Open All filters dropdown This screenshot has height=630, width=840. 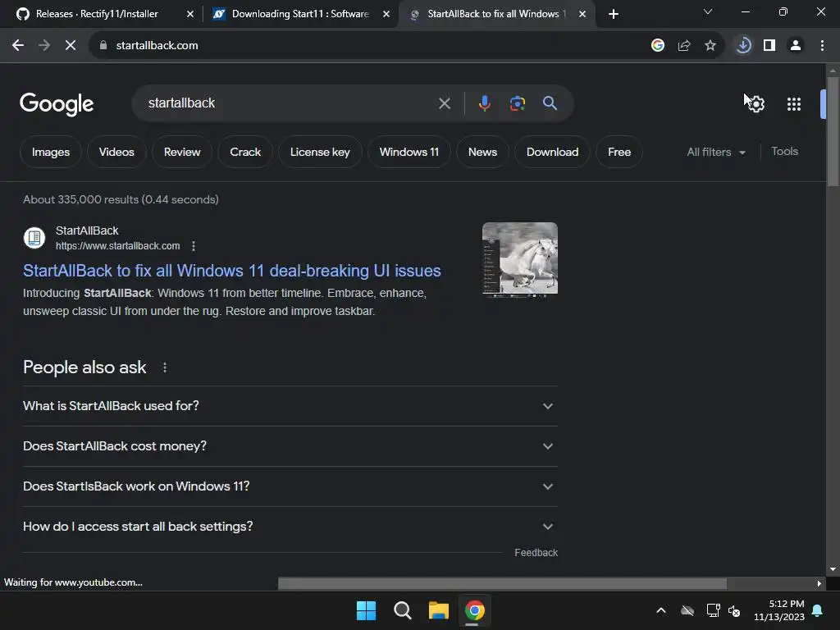coord(716,152)
